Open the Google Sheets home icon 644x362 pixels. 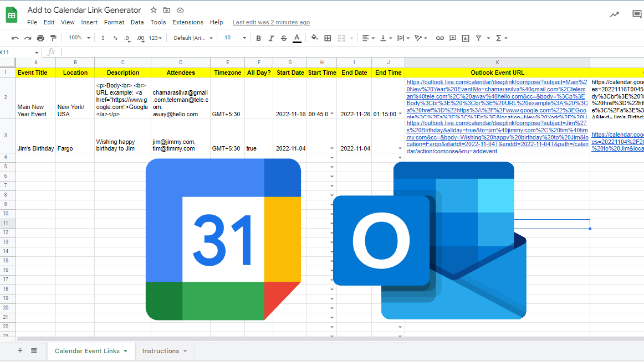12,15
